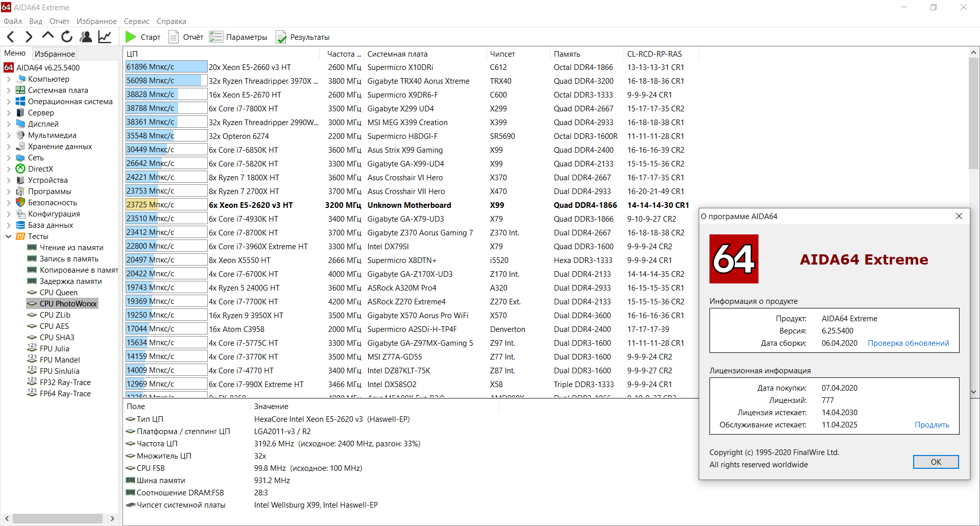Click the AIDA64 v6.25.5400 root icon
Screen dimensions: 980x526
click(9, 67)
